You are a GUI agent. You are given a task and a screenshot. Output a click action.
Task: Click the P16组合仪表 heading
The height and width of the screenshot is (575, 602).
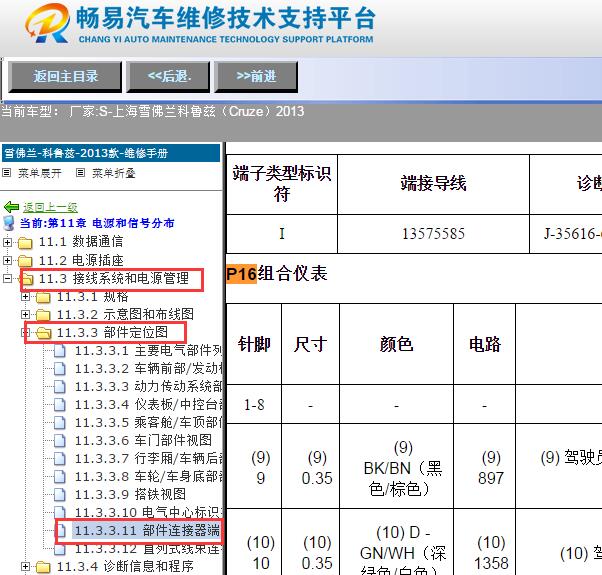pos(277,274)
